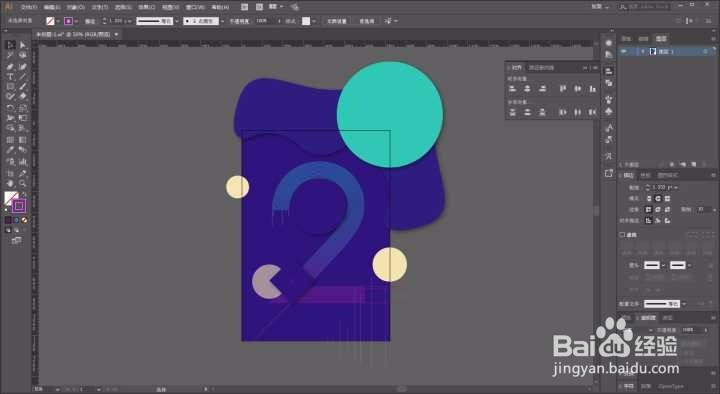Viewport: 720px width, 394px height.
Task: Click the Fill swatch in toolbox
Action: tap(11, 198)
